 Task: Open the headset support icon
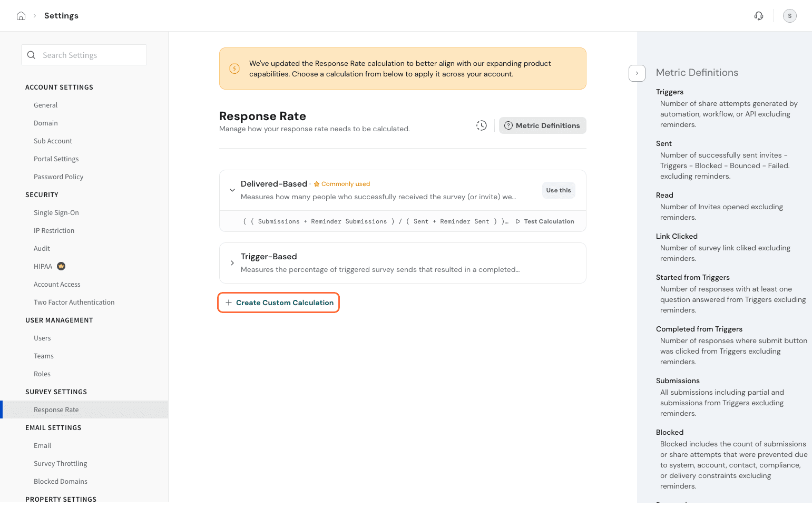(759, 16)
